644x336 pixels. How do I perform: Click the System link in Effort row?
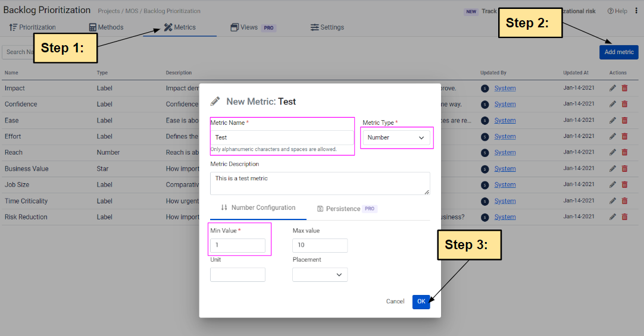click(x=505, y=137)
